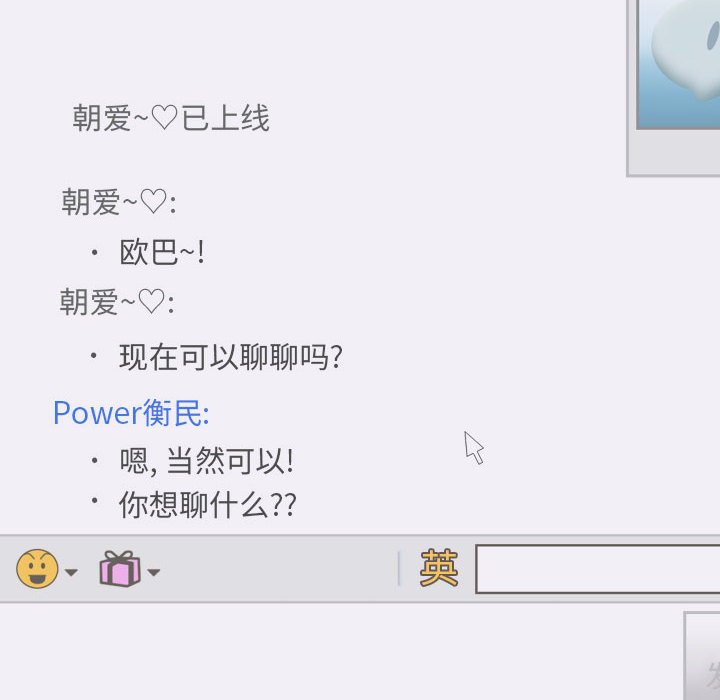Image resolution: width=720 pixels, height=700 pixels.
Task: Select the 嗯, 当然可以! message
Action: point(206,461)
